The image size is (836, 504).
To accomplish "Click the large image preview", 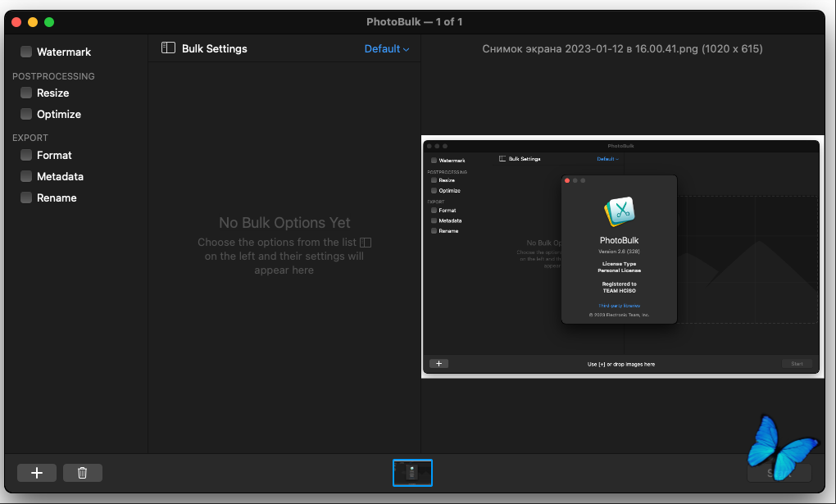I will point(622,257).
